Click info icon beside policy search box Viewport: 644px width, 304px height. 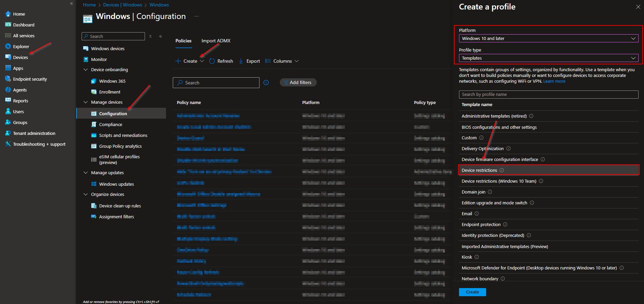pos(266,83)
